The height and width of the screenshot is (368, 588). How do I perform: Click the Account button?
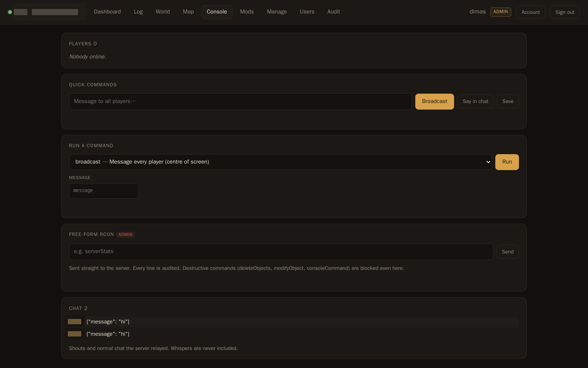(530, 12)
